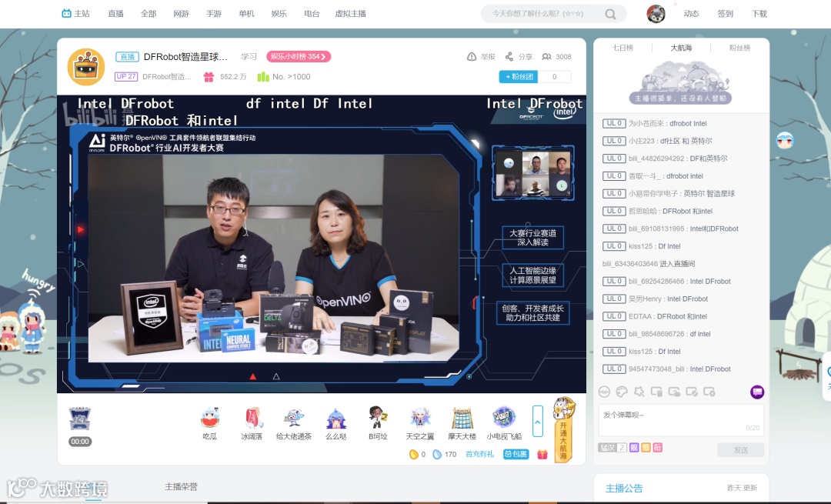This screenshot has width=831, height=504.
Task: Click the red gift box icon near 包裹
Action: [542, 454]
